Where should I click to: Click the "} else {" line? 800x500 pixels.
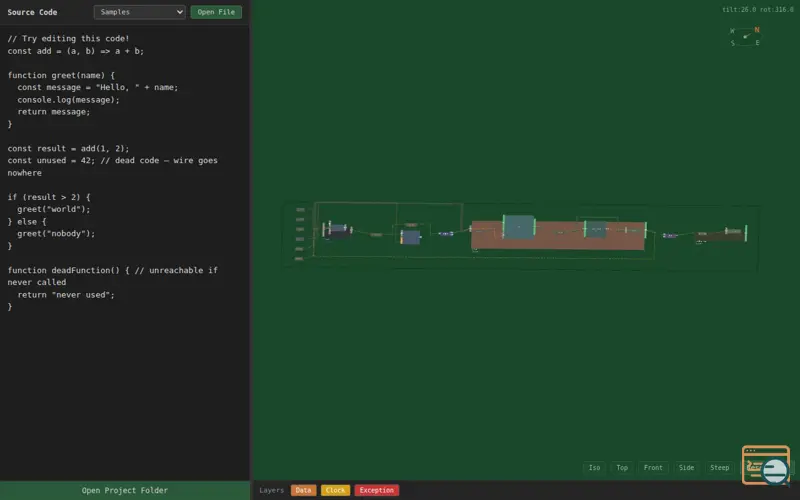point(27,221)
